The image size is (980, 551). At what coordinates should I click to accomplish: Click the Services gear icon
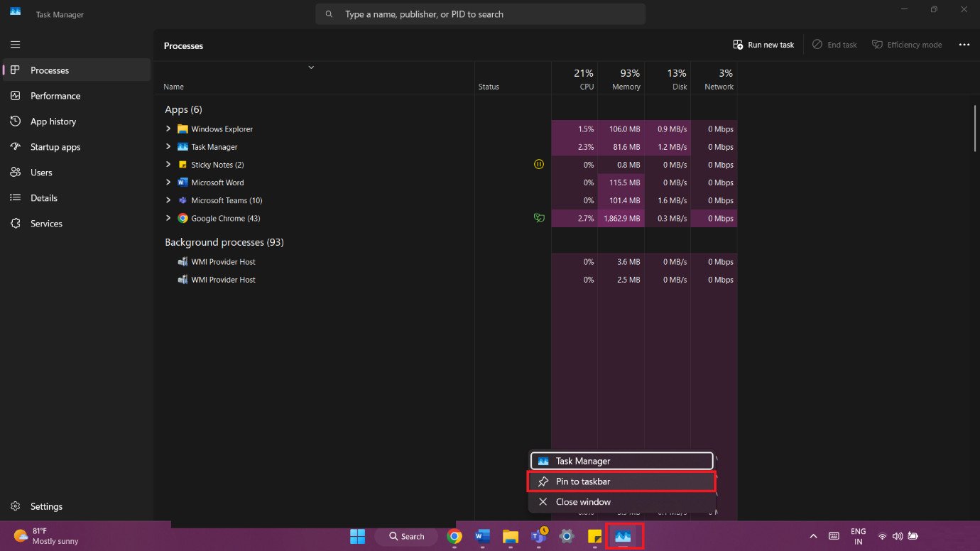pos(15,224)
